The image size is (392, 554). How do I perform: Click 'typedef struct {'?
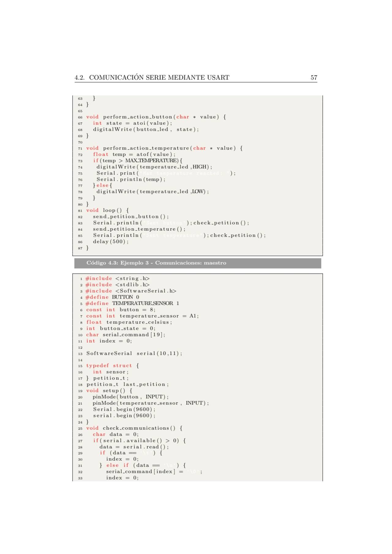pos(112,366)
